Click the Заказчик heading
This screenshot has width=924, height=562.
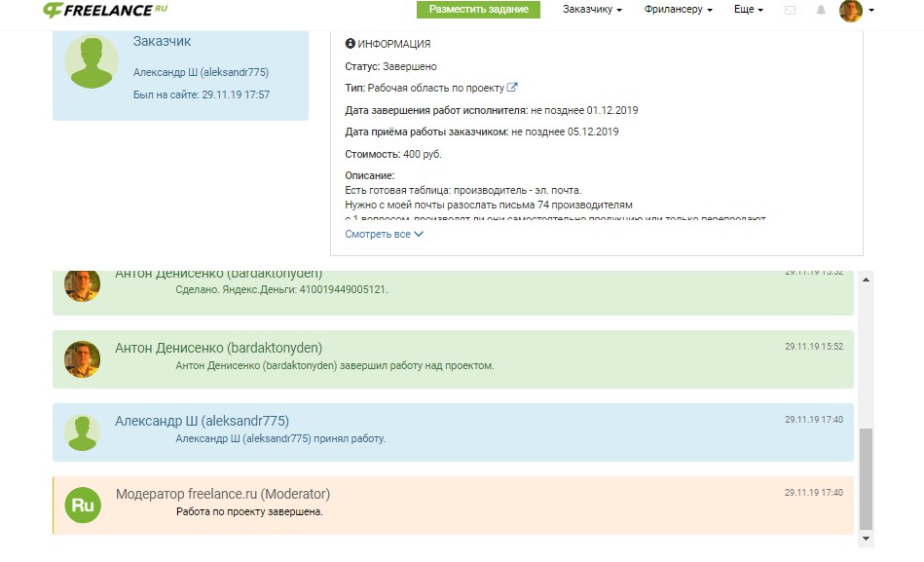162,41
